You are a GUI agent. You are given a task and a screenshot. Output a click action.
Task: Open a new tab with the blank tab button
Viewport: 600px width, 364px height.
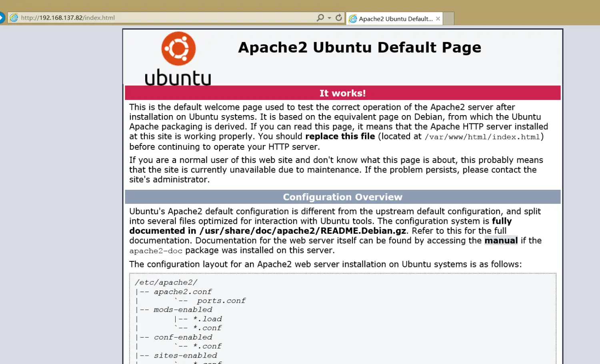(x=449, y=19)
